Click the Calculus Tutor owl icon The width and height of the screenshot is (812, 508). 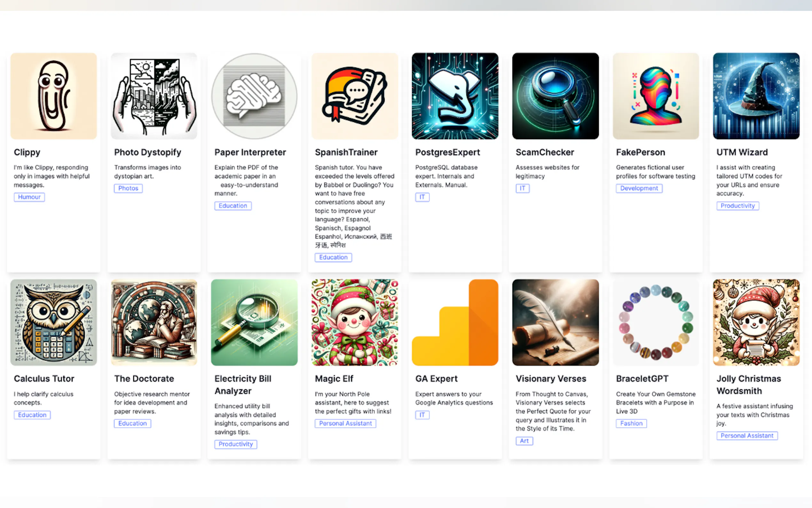pyautogui.click(x=53, y=322)
